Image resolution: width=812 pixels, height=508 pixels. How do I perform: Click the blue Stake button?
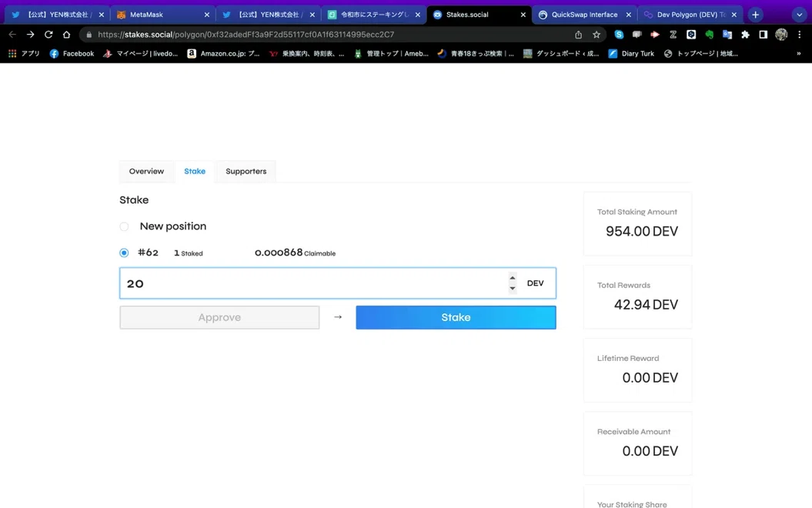456,317
